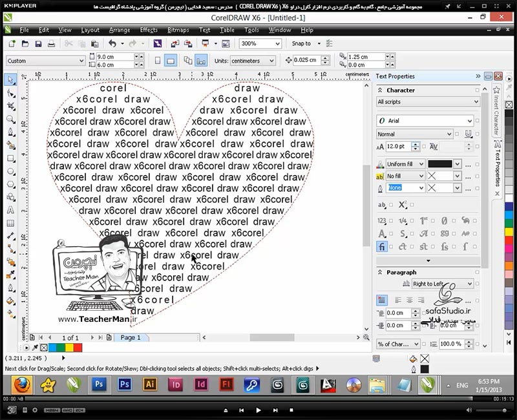Select the Pick tool in toolbox
This screenshot has width=517, height=420.
tap(11, 80)
